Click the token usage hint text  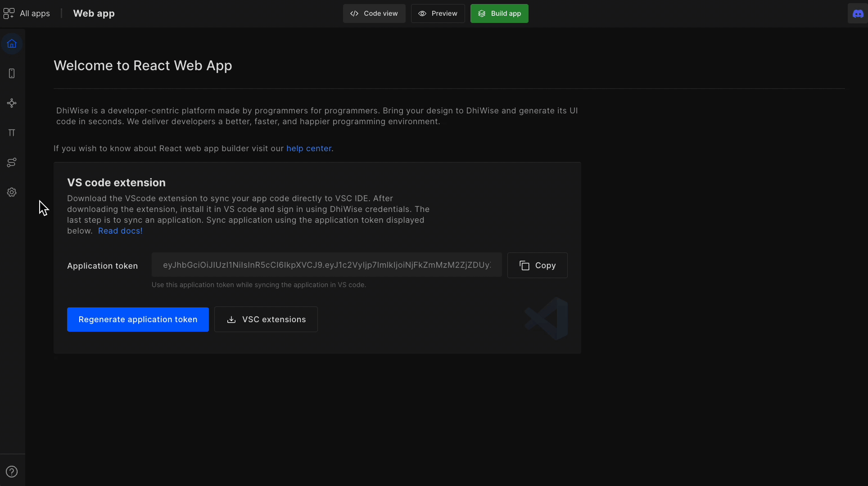point(259,285)
